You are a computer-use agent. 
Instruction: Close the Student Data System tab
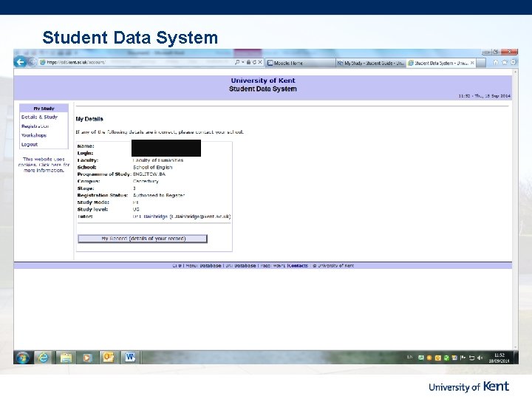coord(472,63)
